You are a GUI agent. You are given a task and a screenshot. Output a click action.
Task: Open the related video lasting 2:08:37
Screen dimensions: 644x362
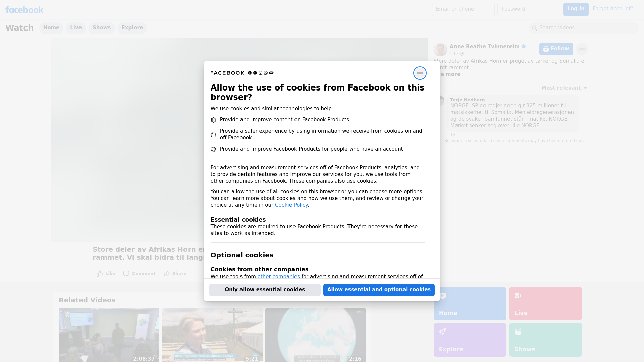(109, 335)
